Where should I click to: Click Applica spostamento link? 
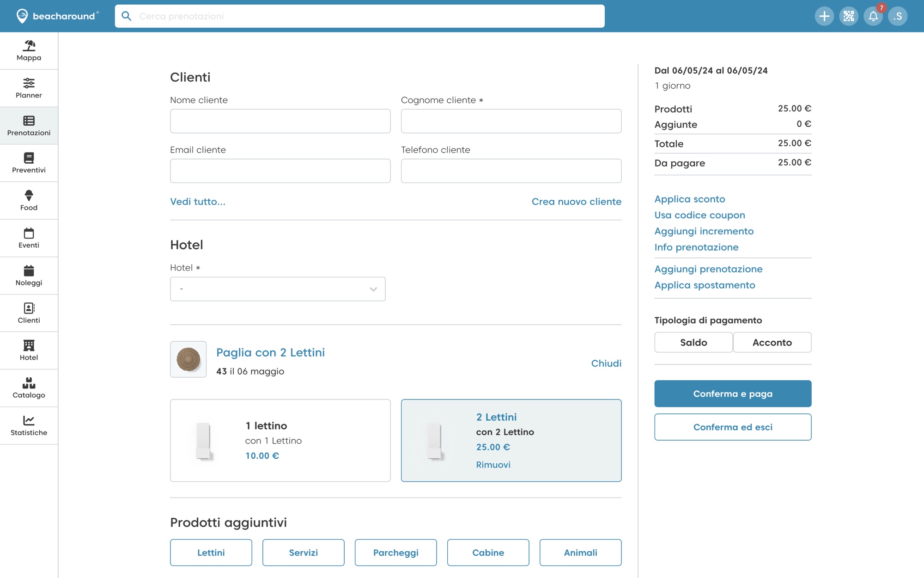tap(705, 285)
